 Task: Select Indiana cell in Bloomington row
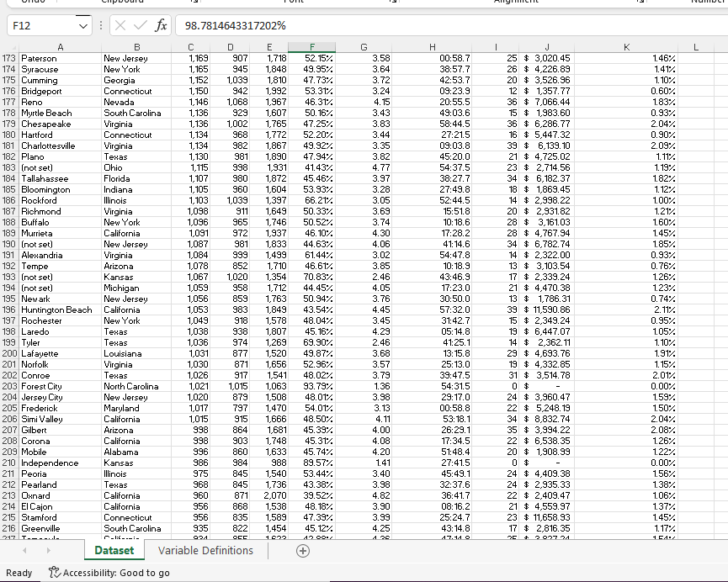coord(136,190)
